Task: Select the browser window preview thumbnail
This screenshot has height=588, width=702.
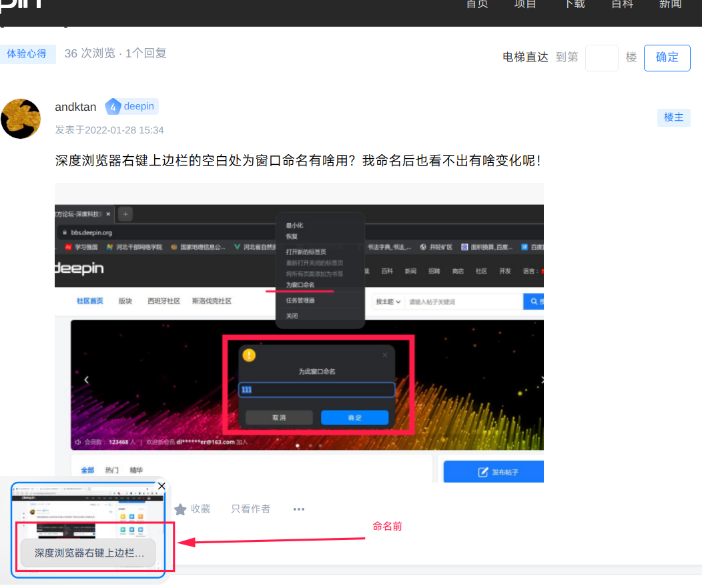Action: (x=89, y=531)
